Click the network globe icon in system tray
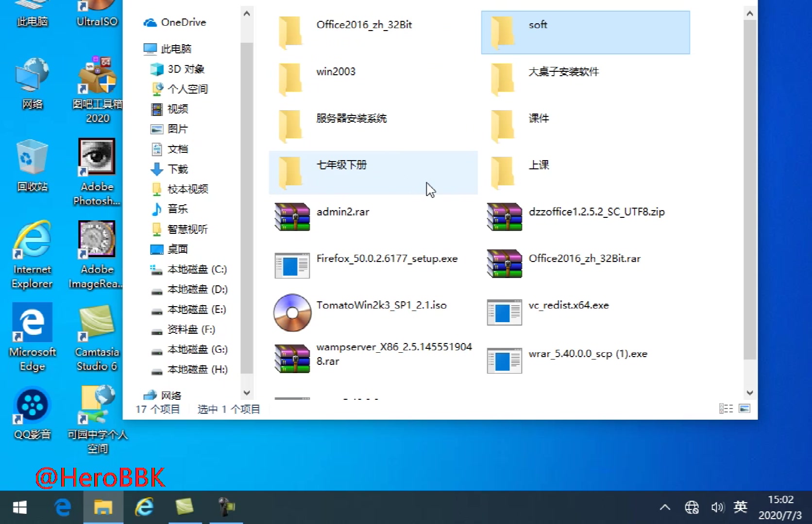The image size is (812, 524). [x=692, y=508]
